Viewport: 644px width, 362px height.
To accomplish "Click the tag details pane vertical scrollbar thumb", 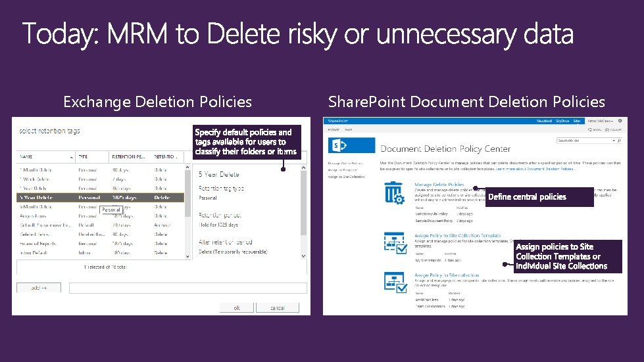I will (303, 203).
